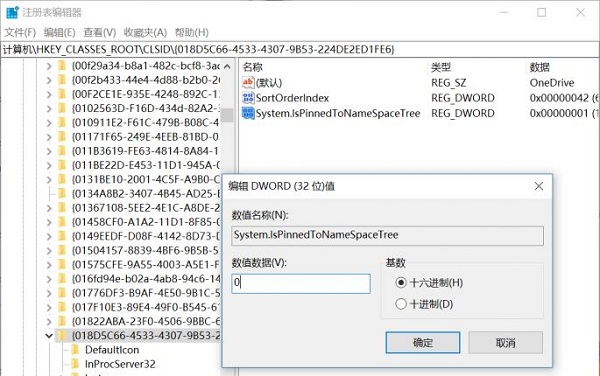Open the 帮助(H) menu
The height and width of the screenshot is (376, 600).
click(x=192, y=33)
